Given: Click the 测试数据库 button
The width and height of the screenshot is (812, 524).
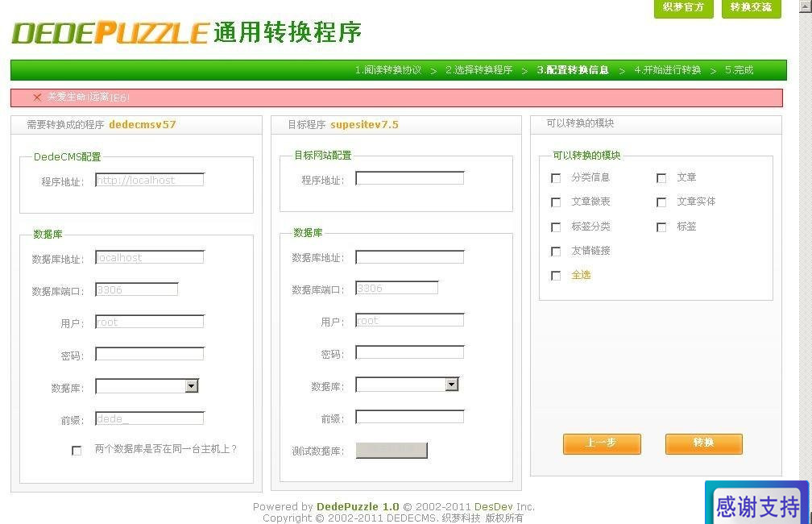Looking at the screenshot, I should click(391, 451).
